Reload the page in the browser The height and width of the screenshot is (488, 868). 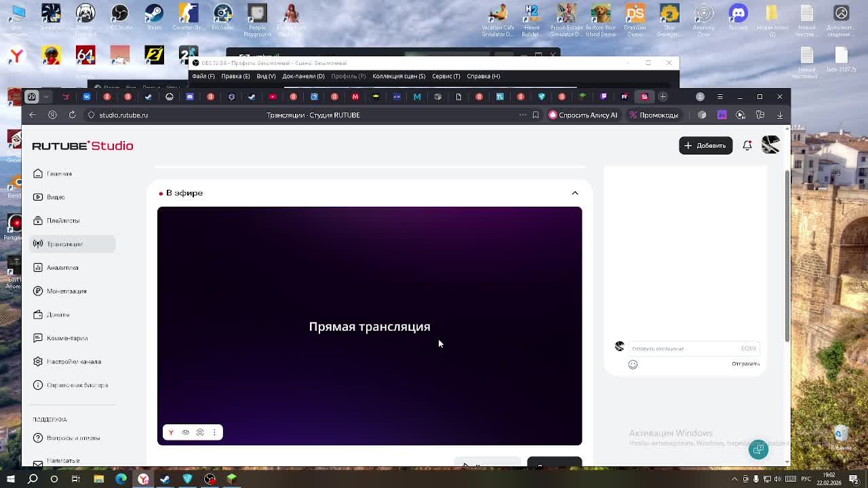pyautogui.click(x=72, y=115)
